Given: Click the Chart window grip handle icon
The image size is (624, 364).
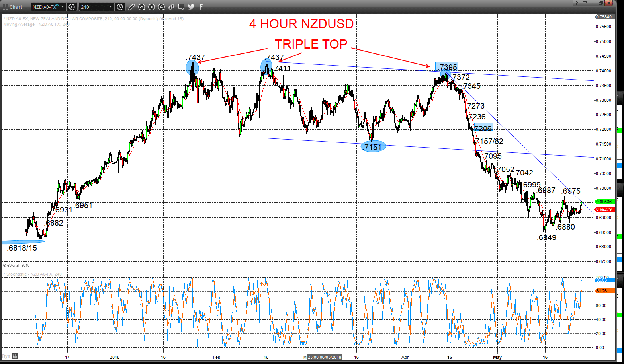Looking at the screenshot, I should (x=5, y=7).
